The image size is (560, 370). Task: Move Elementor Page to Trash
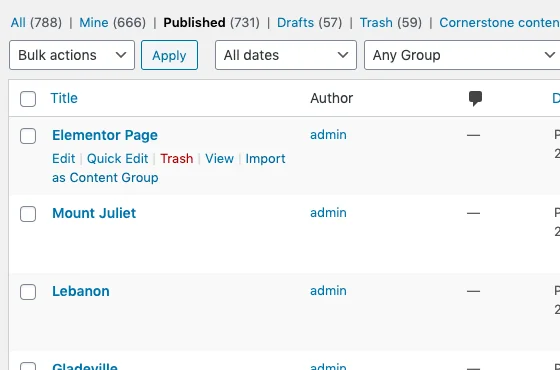(x=177, y=159)
